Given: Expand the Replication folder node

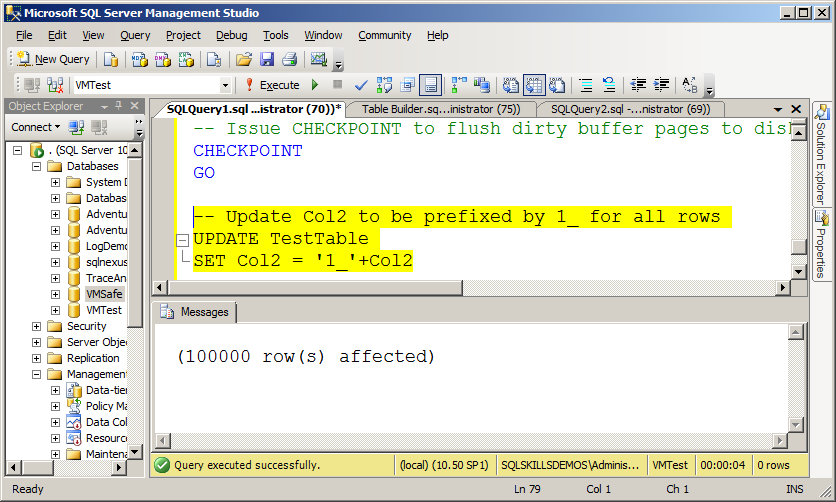Looking at the screenshot, I should [x=36, y=358].
